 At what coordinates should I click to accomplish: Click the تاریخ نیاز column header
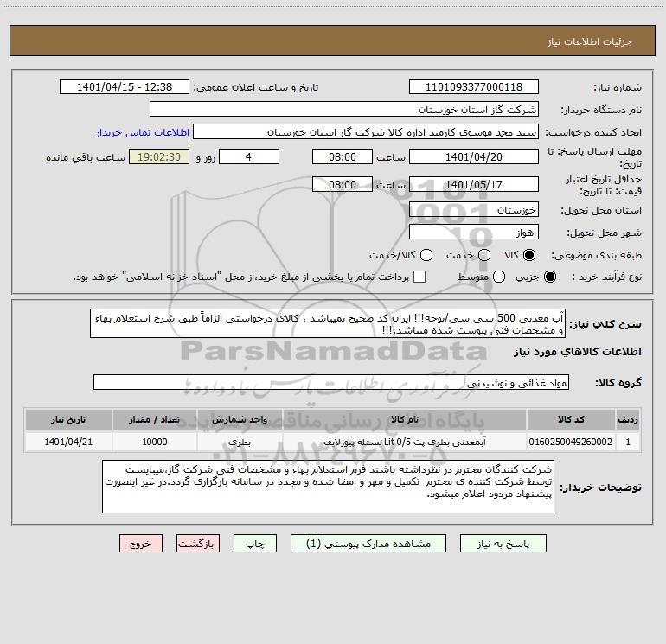coord(68,420)
